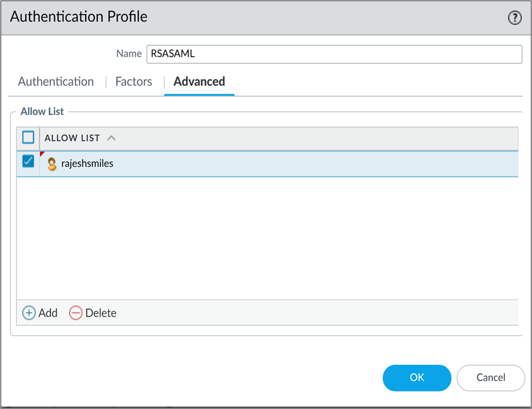Click the Add label text

coord(48,313)
